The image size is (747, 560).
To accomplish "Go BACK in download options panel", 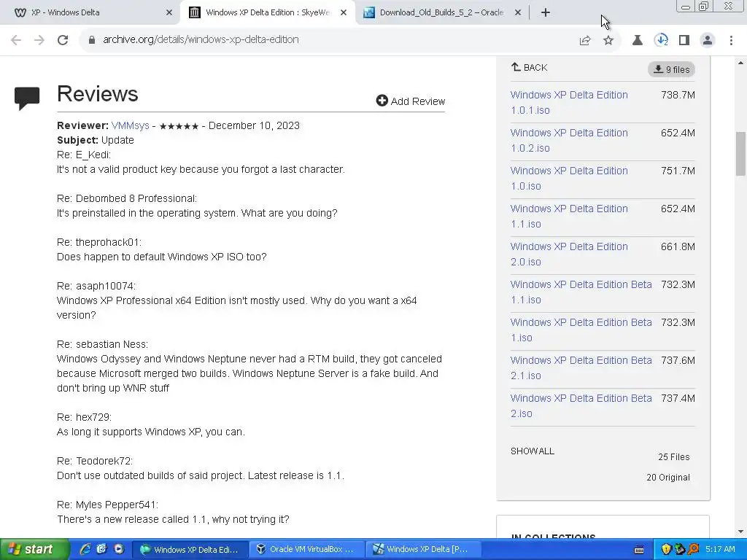I will tap(530, 68).
